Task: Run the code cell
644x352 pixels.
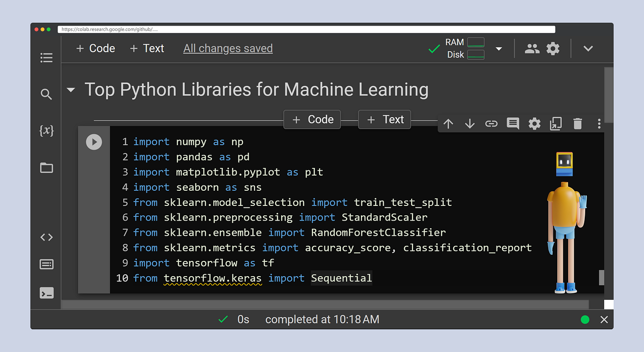Action: click(x=94, y=141)
